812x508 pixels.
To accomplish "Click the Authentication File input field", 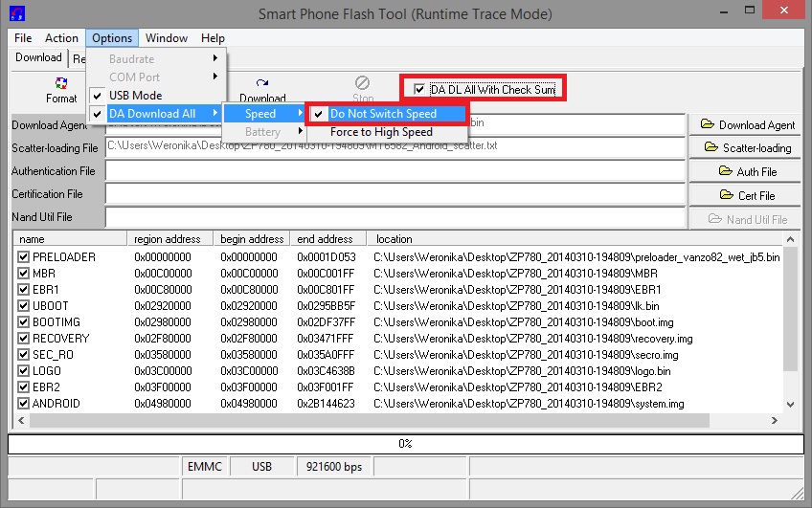I will click(395, 171).
